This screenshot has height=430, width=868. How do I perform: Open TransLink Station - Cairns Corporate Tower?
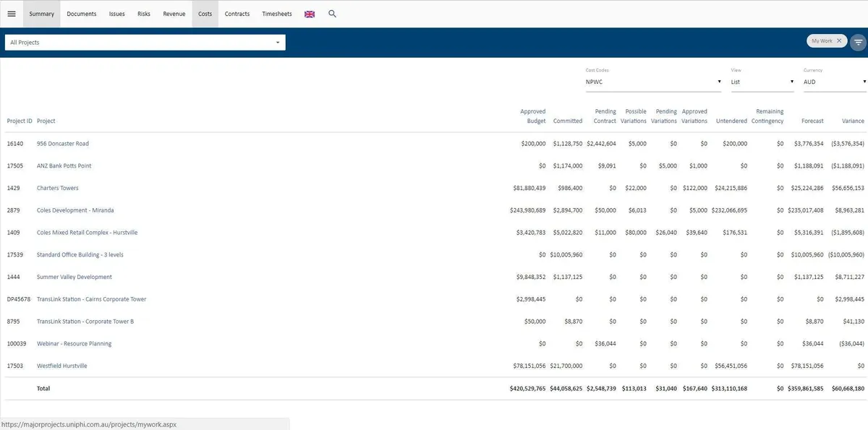coord(91,299)
